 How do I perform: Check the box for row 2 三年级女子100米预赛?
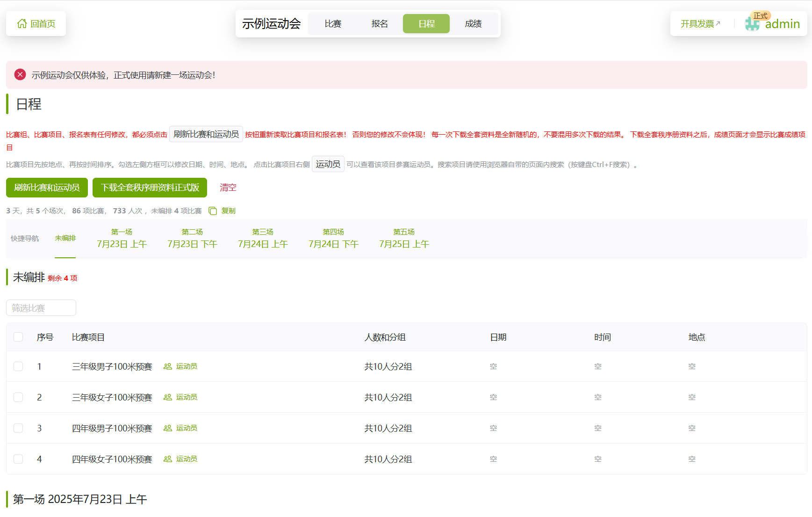pyautogui.click(x=18, y=397)
